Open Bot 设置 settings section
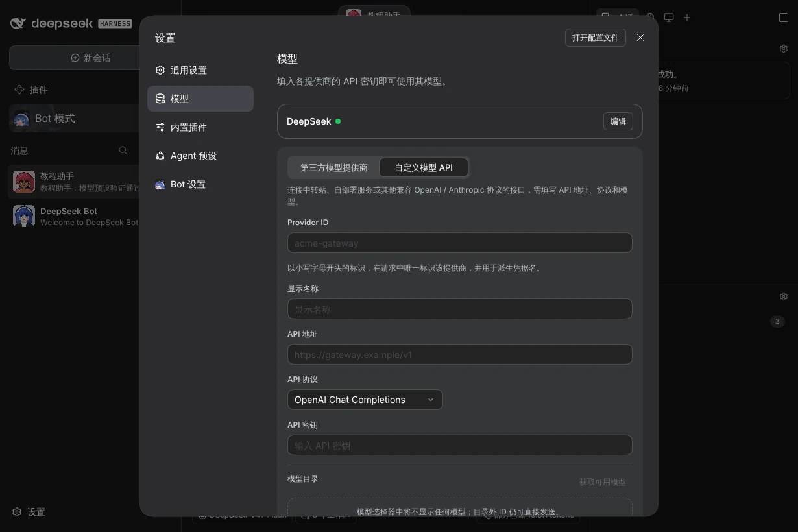798x532 pixels. pyautogui.click(x=200, y=184)
